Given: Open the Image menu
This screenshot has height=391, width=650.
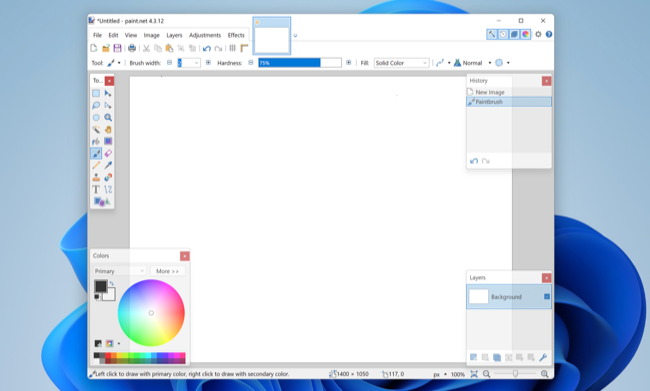Looking at the screenshot, I should [x=151, y=35].
